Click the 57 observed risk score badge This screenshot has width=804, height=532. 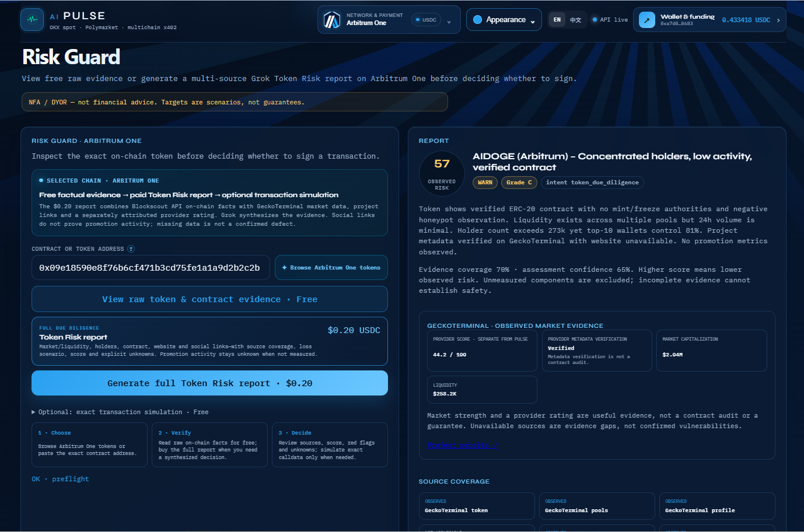tap(442, 173)
